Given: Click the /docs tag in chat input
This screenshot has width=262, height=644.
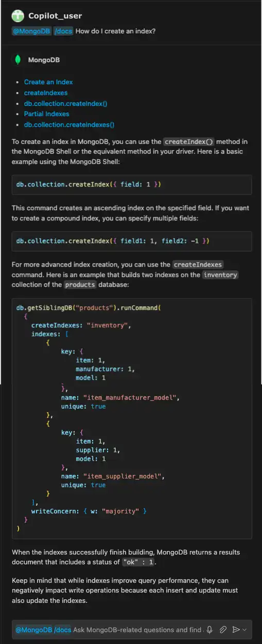Looking at the screenshot, I should tap(62, 630).
